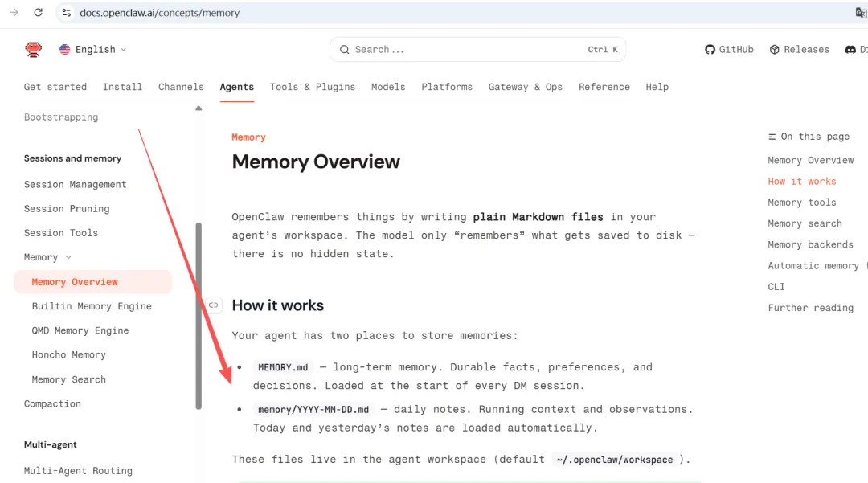Open the Models tab
Viewport: 868px width, 483px height.
388,87
